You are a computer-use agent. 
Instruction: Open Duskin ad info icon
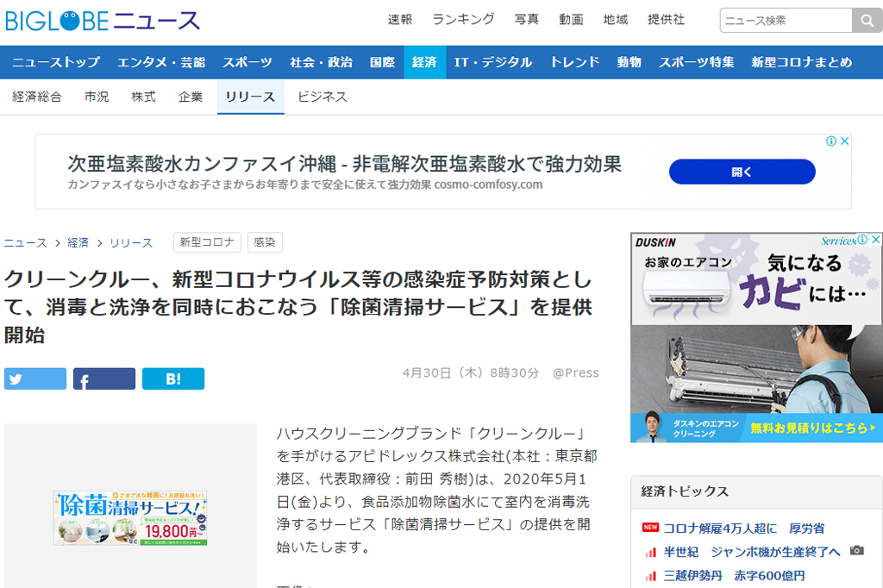[x=862, y=240]
